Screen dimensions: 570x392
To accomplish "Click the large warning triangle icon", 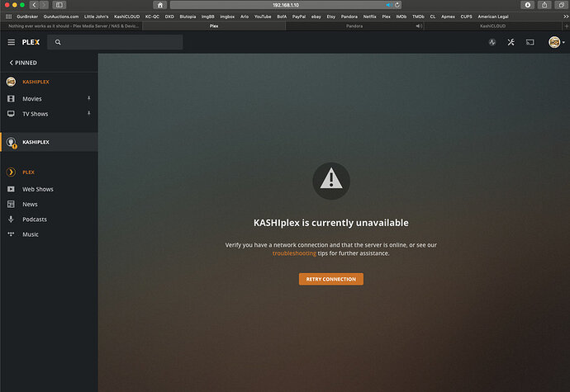I will click(331, 181).
